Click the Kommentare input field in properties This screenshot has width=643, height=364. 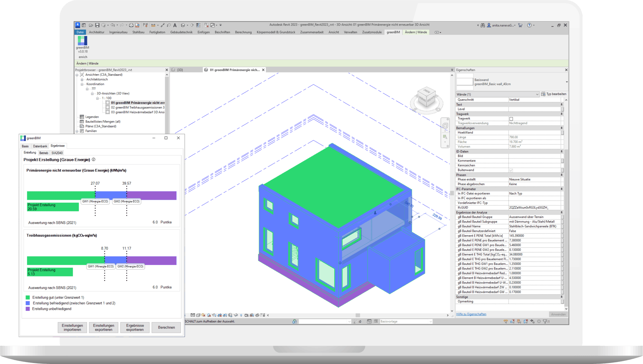(x=534, y=161)
